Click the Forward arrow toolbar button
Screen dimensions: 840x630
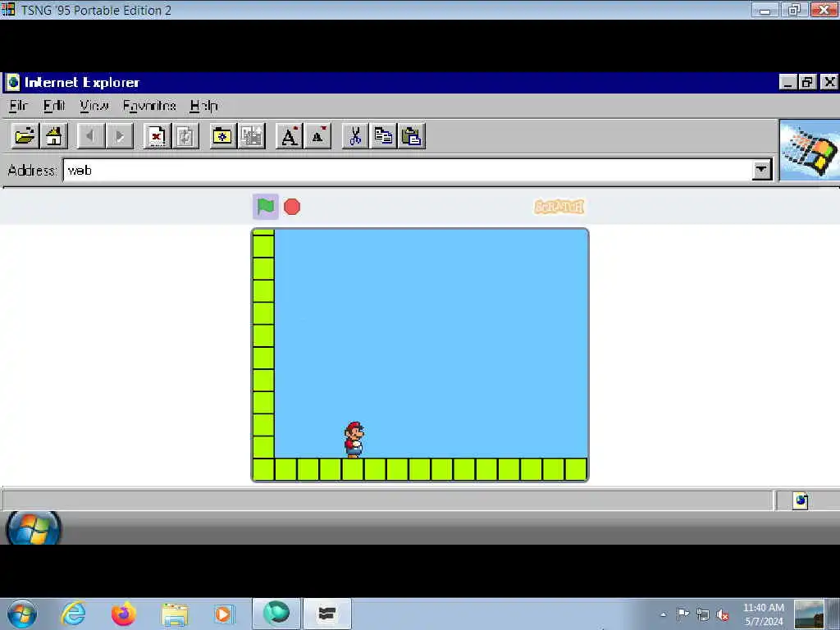tap(120, 136)
